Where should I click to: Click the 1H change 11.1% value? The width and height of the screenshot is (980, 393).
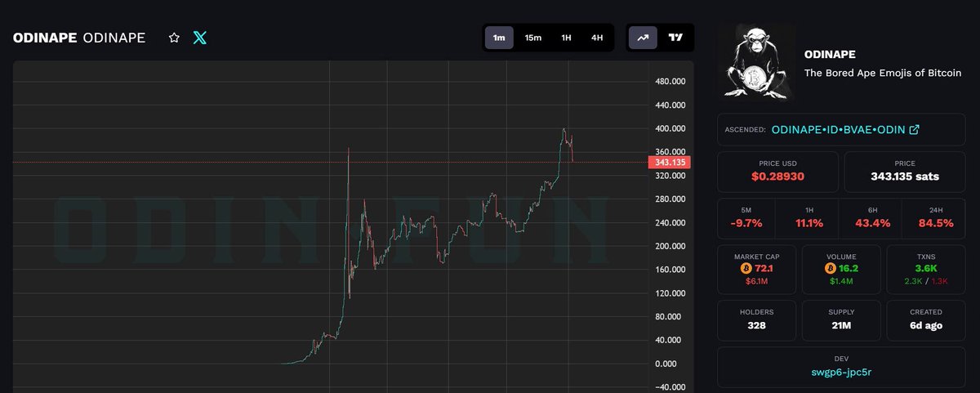click(808, 223)
